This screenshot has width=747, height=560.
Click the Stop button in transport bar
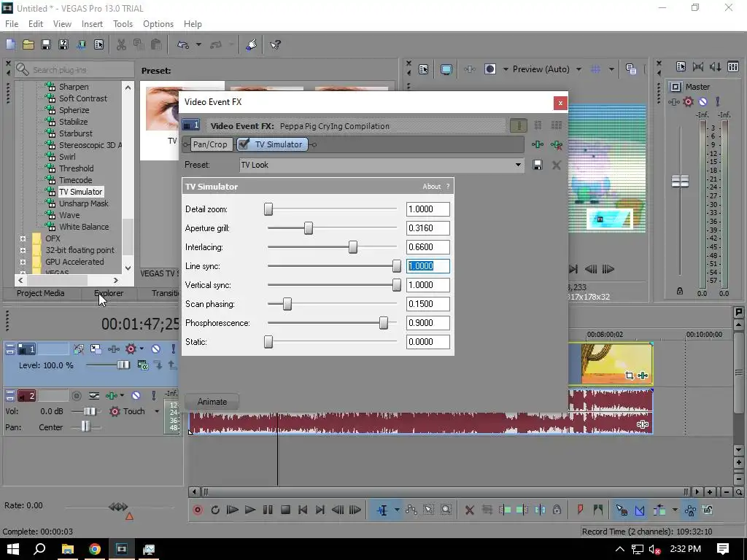(285, 510)
